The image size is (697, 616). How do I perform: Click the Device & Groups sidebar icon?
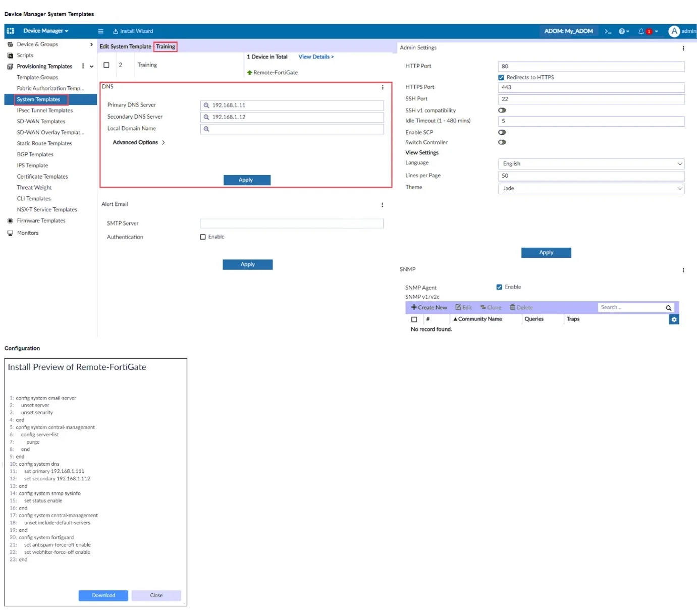pyautogui.click(x=10, y=44)
